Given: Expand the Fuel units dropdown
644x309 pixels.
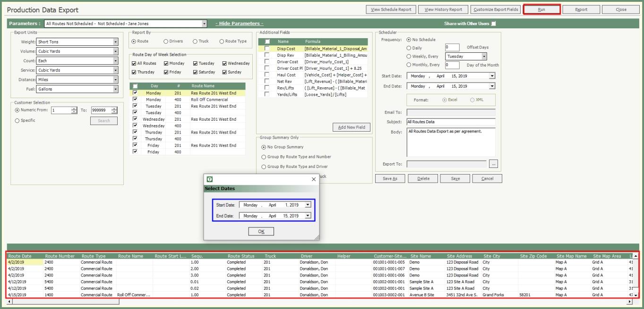Looking at the screenshot, I should pos(115,89).
